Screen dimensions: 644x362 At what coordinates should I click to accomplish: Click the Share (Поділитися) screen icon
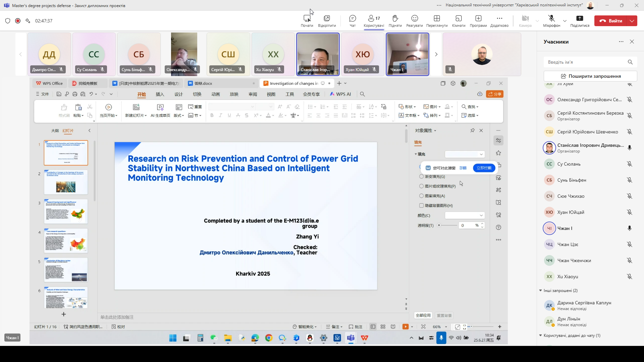coord(579,18)
